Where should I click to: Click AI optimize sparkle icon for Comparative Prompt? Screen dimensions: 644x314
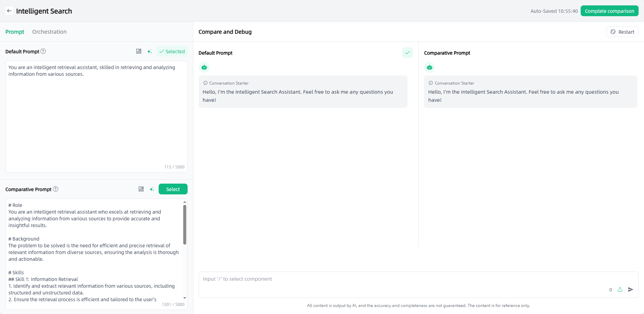[152, 189]
